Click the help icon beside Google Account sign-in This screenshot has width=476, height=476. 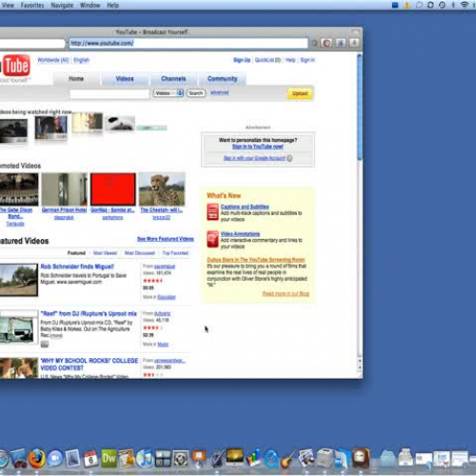[x=289, y=158]
